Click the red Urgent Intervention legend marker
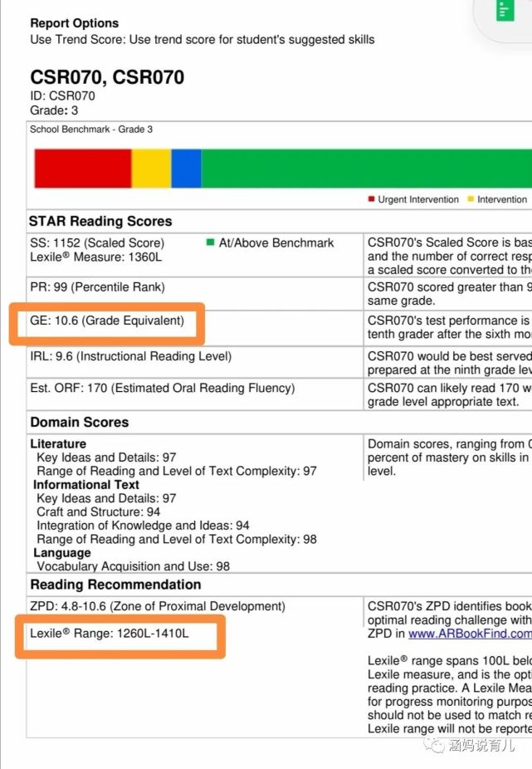This screenshot has width=532, height=769. [372, 199]
